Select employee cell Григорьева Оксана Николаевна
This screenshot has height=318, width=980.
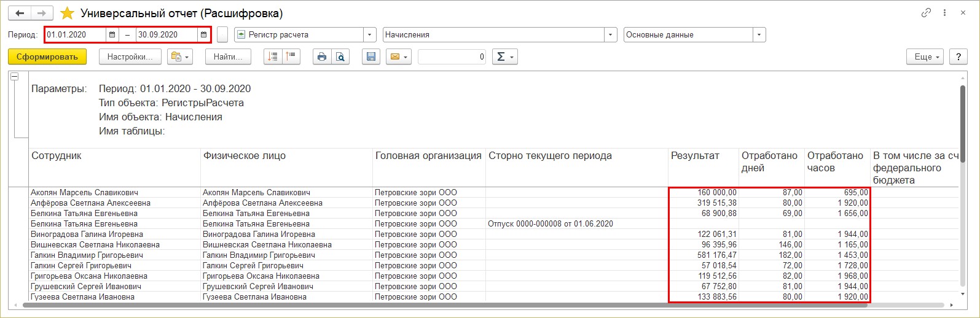pos(115,276)
